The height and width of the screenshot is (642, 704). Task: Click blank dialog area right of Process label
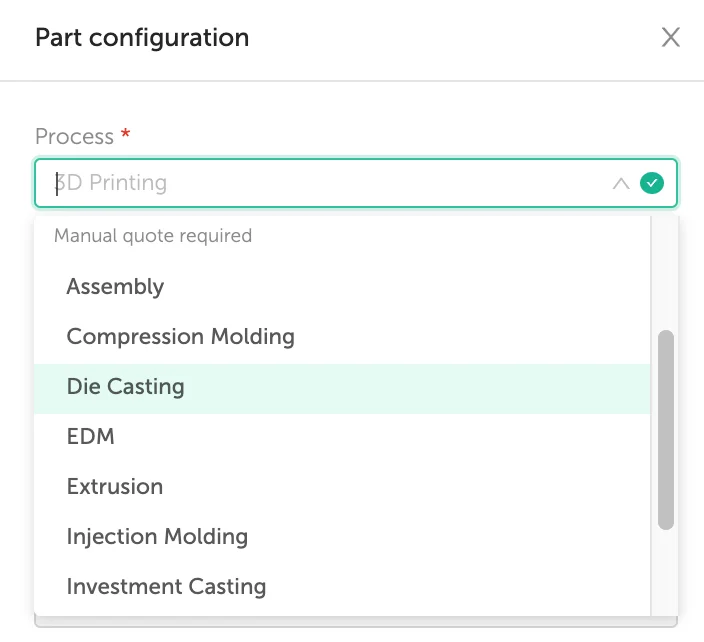pos(404,136)
